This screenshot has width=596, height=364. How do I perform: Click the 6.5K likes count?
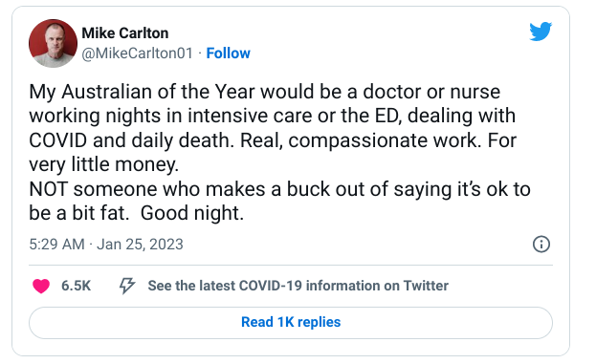point(76,286)
